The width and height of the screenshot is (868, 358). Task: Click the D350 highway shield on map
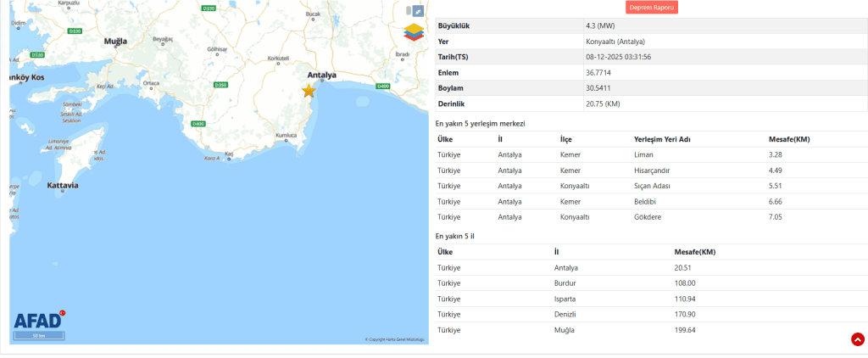(x=220, y=85)
